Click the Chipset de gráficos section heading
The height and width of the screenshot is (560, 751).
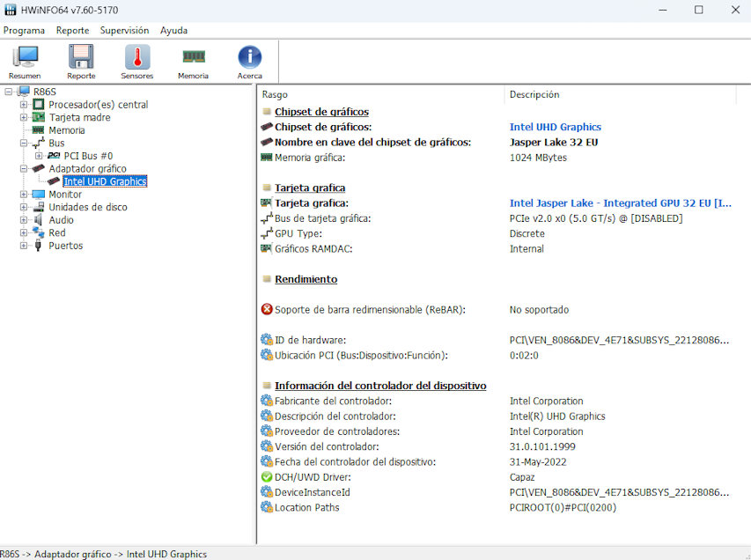tap(322, 112)
